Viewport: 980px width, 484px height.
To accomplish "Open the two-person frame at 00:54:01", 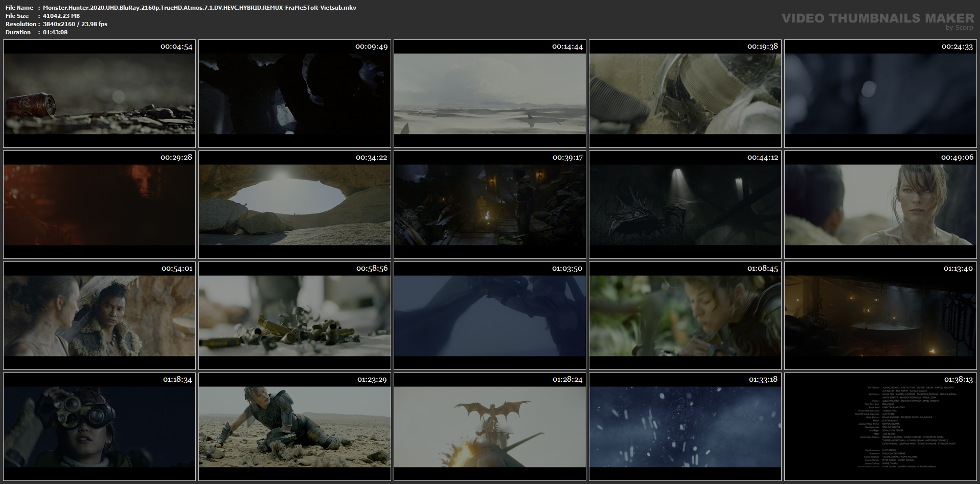I will pyautogui.click(x=100, y=316).
